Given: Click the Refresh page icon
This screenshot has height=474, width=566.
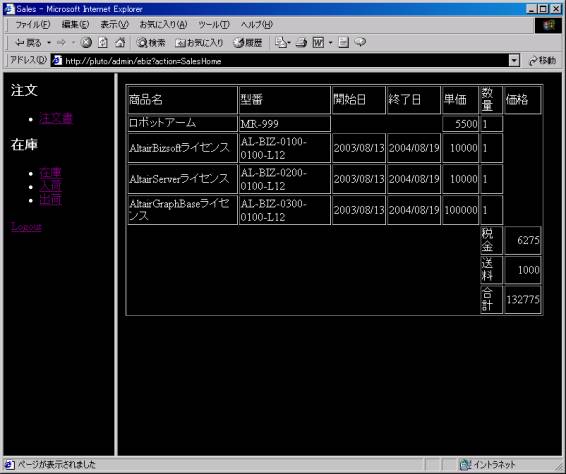Looking at the screenshot, I should click(103, 43).
